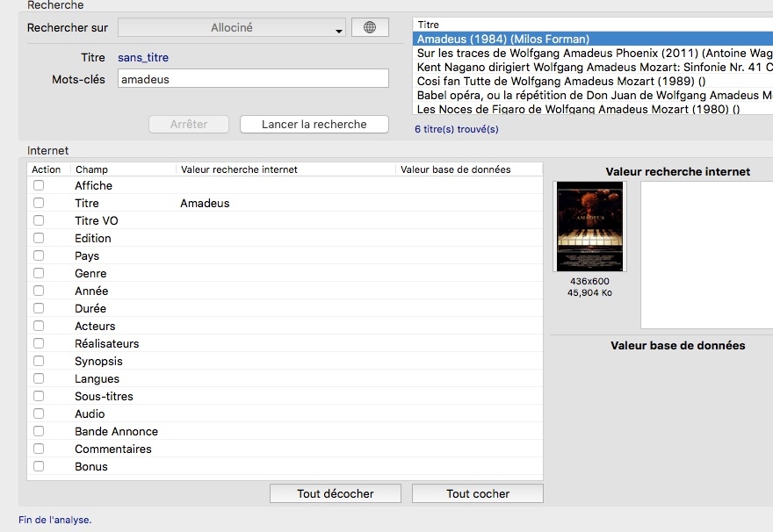Click the Valeur base de données column header
Screen dimensions: 773x532
click(x=467, y=169)
